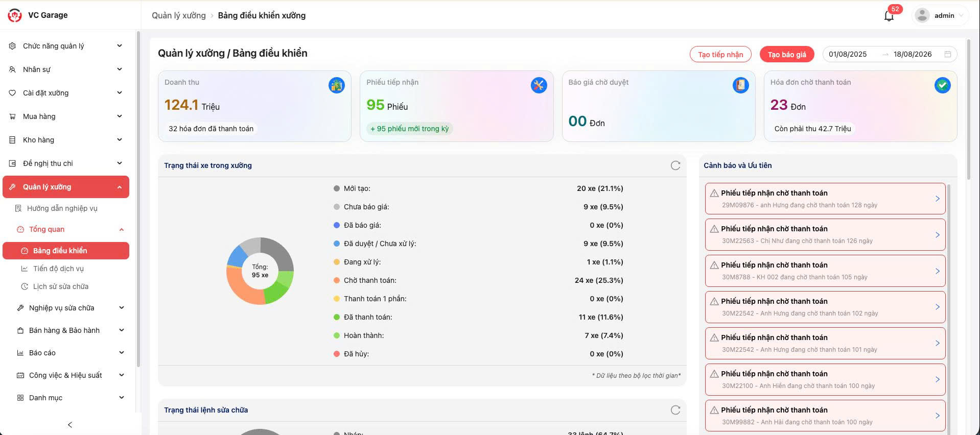Click the Mua hàng cart icon

click(12, 116)
